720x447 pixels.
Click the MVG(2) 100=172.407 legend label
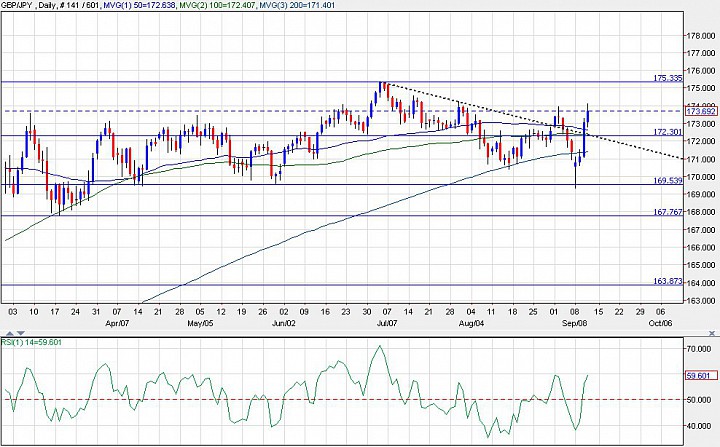pos(216,5)
